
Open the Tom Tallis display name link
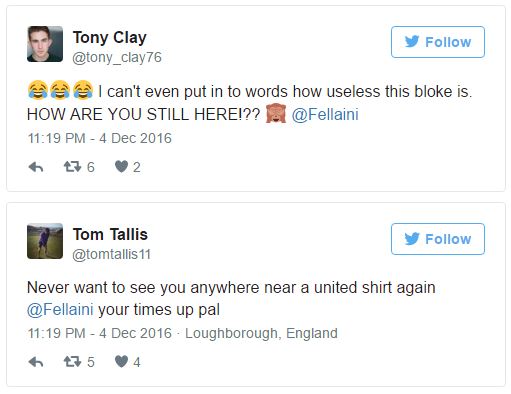click(x=110, y=234)
